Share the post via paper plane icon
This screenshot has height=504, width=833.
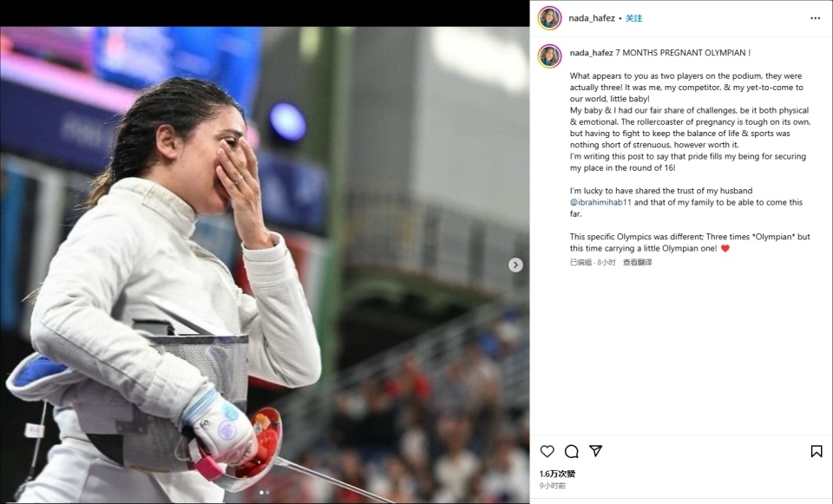tap(596, 451)
